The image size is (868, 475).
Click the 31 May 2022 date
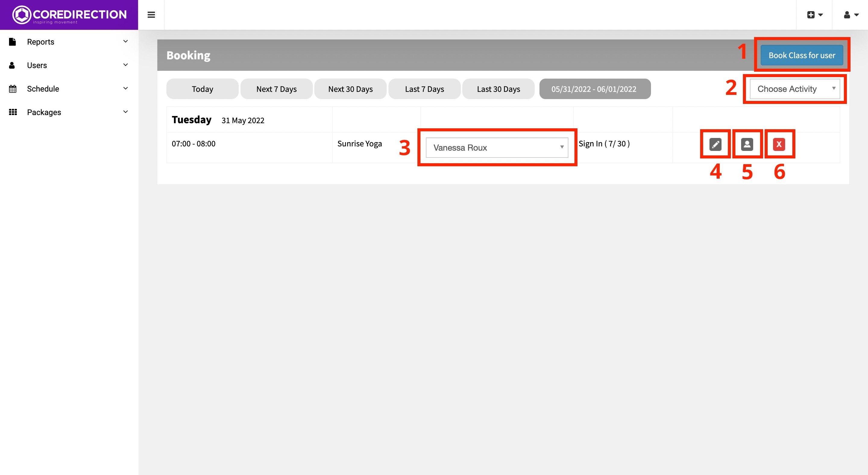(x=243, y=120)
